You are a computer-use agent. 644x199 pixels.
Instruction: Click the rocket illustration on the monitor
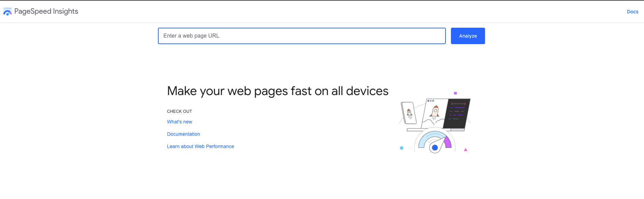point(434,112)
